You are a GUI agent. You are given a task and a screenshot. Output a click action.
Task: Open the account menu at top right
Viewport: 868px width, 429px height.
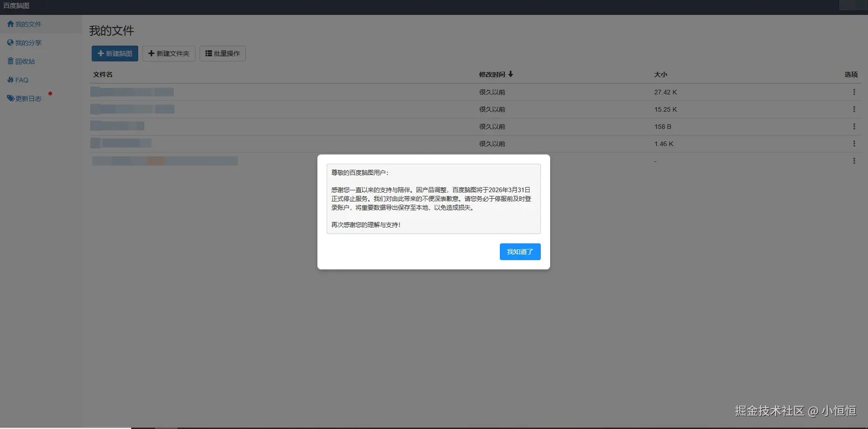[x=853, y=6]
